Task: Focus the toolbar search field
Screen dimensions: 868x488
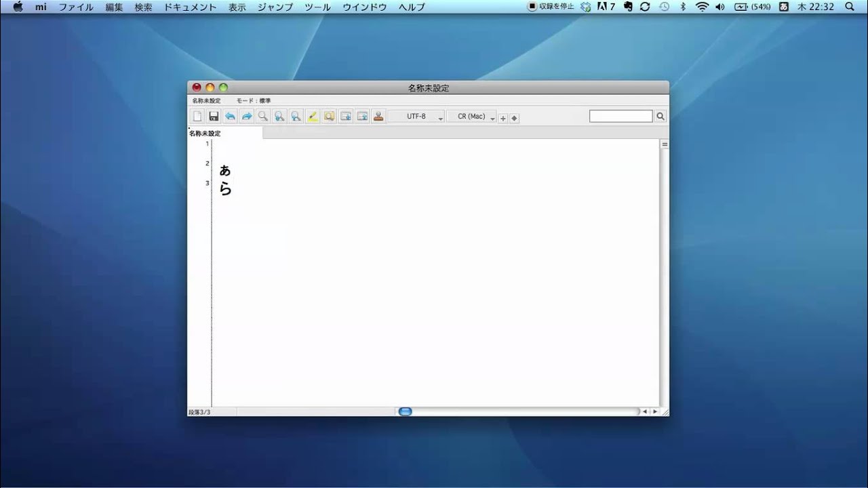Action: click(x=621, y=117)
